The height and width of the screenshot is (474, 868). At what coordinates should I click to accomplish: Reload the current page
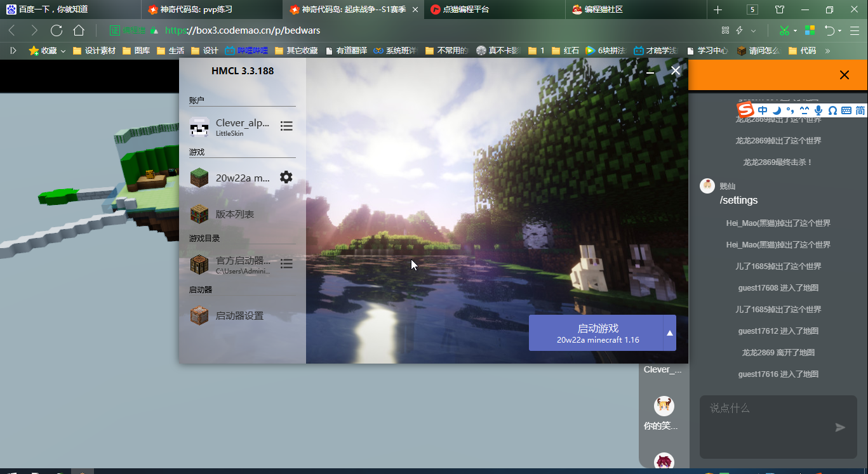(x=57, y=30)
